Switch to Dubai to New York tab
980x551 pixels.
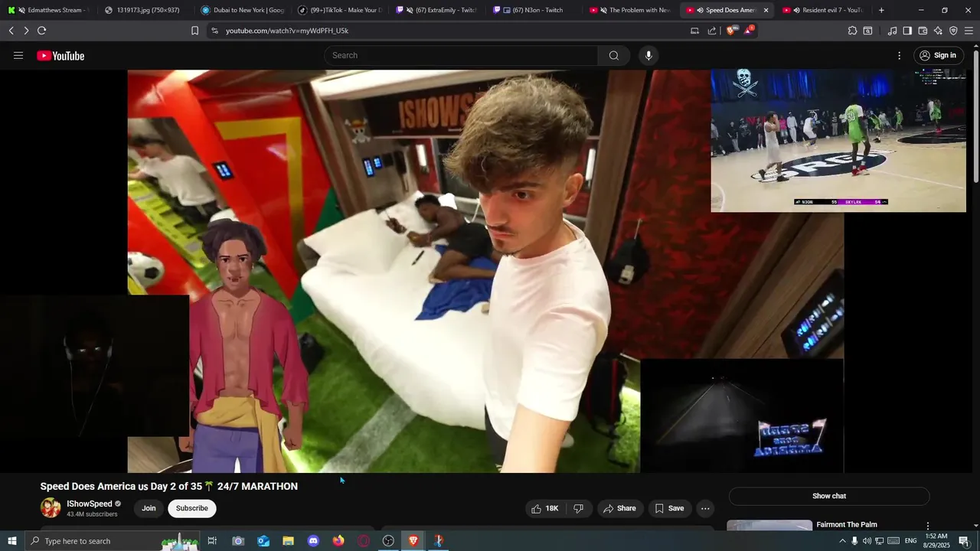coord(243,10)
